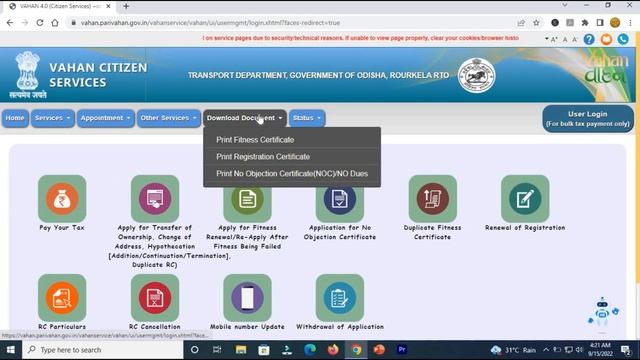Image resolution: width=640 pixels, height=360 pixels.
Task: Open the Chrome profile avatar
Action: (x=615, y=23)
